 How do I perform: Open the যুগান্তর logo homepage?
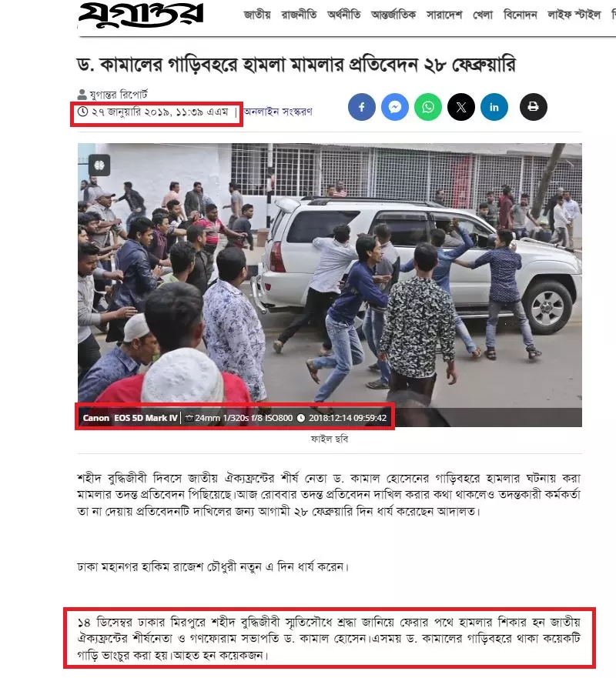[141, 15]
